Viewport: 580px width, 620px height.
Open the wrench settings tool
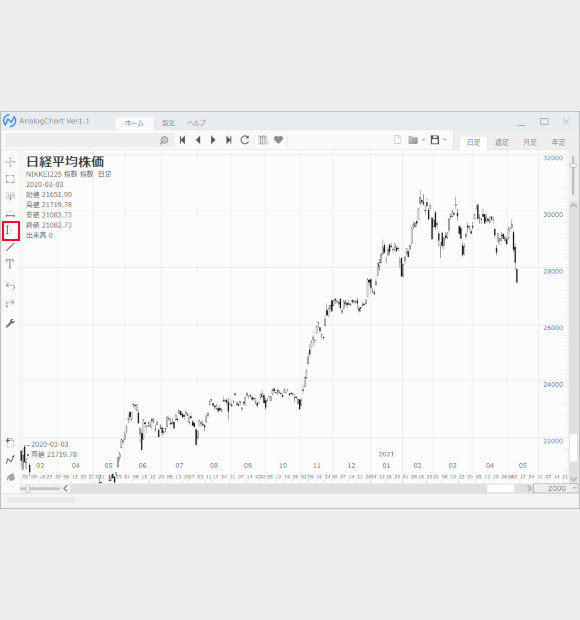[x=10, y=323]
